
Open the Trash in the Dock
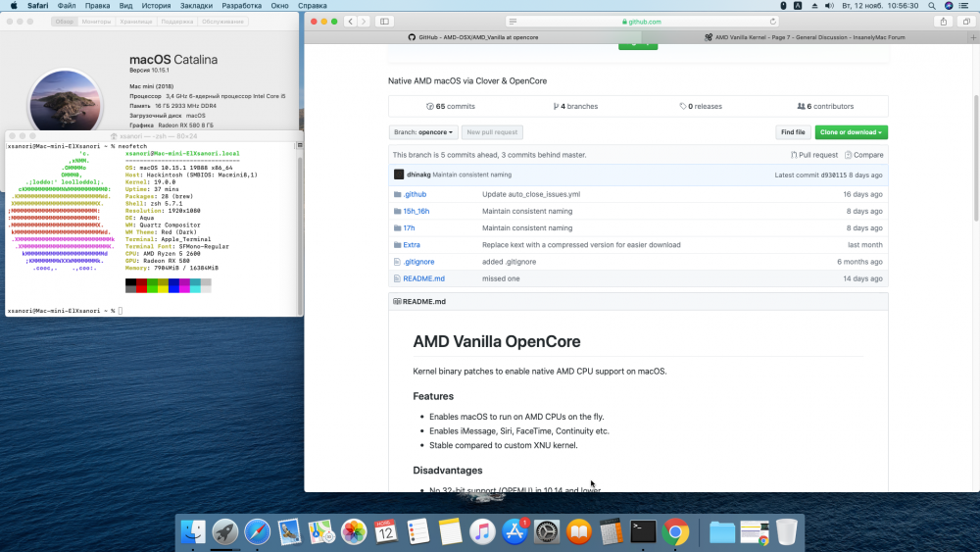[786, 532]
